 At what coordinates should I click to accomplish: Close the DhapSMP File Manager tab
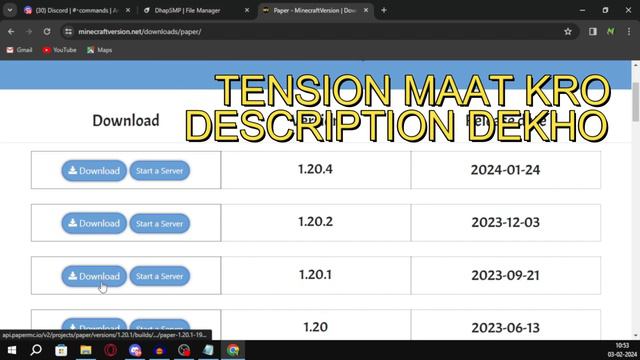tap(247, 10)
